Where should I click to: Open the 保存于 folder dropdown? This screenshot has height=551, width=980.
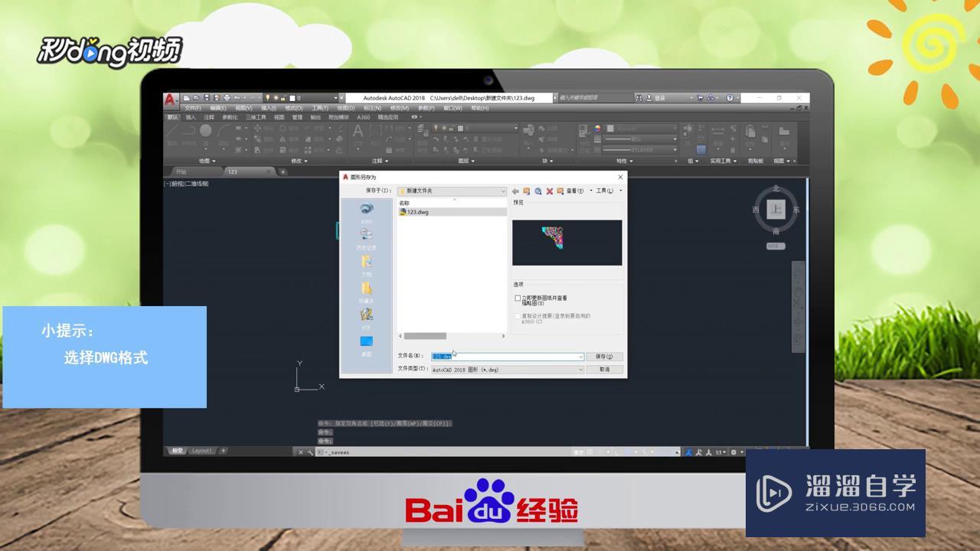[452, 191]
